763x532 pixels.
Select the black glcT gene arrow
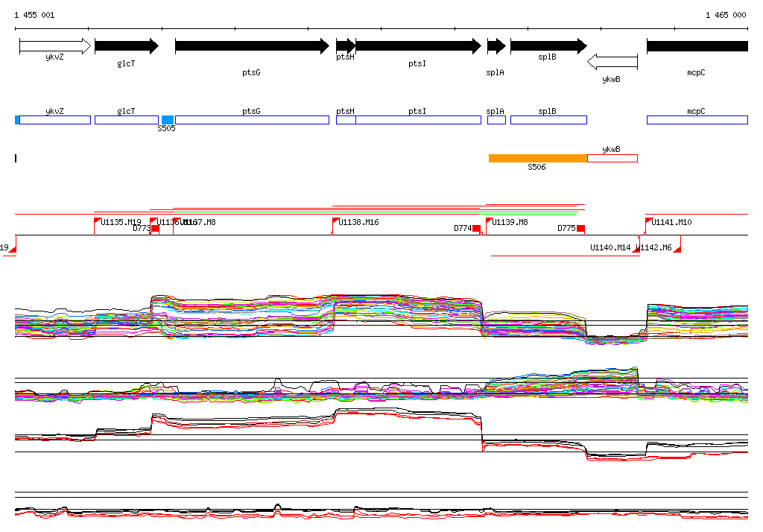127,46
